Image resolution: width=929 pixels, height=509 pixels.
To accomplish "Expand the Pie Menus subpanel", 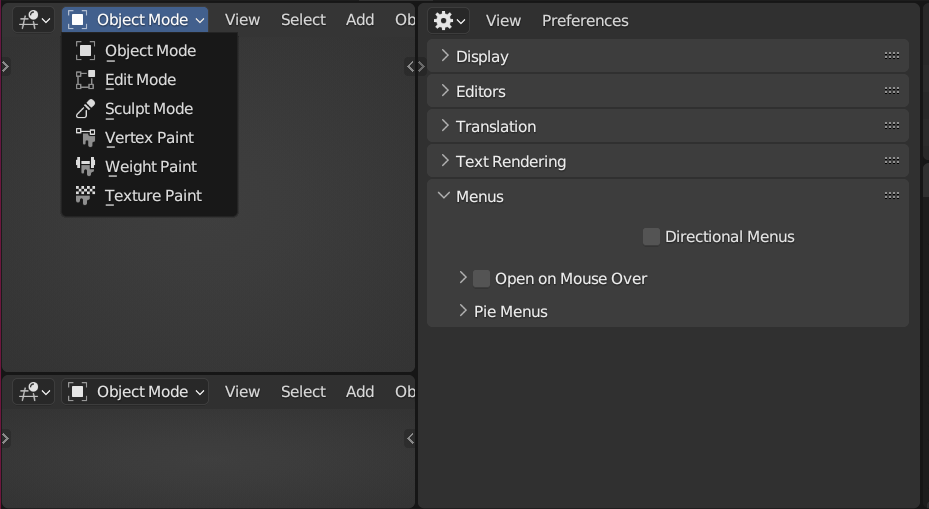I will [x=463, y=310].
